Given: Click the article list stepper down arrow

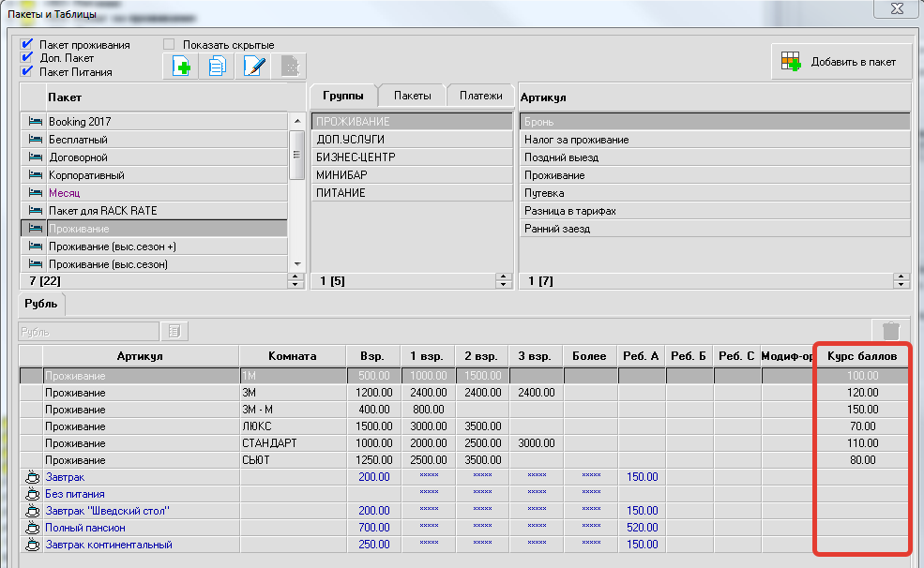Looking at the screenshot, I should (901, 284).
